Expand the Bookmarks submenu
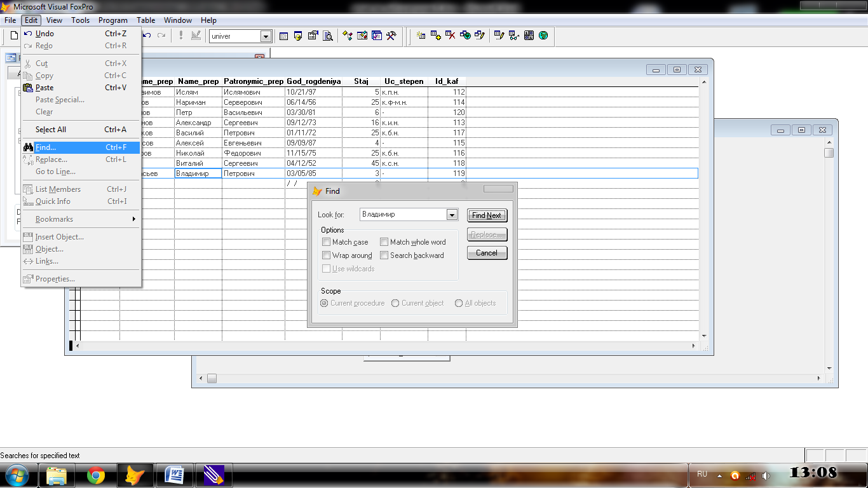This screenshot has height=488, width=868. coord(81,219)
